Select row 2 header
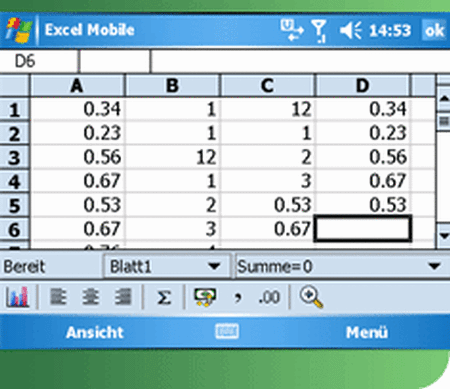This screenshot has height=389, width=450. point(14,134)
